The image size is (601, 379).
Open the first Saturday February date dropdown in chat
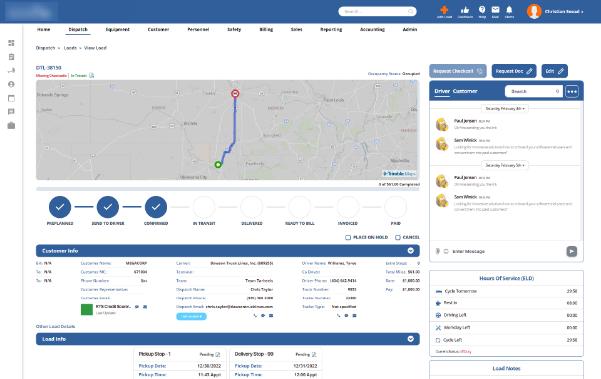click(x=505, y=109)
